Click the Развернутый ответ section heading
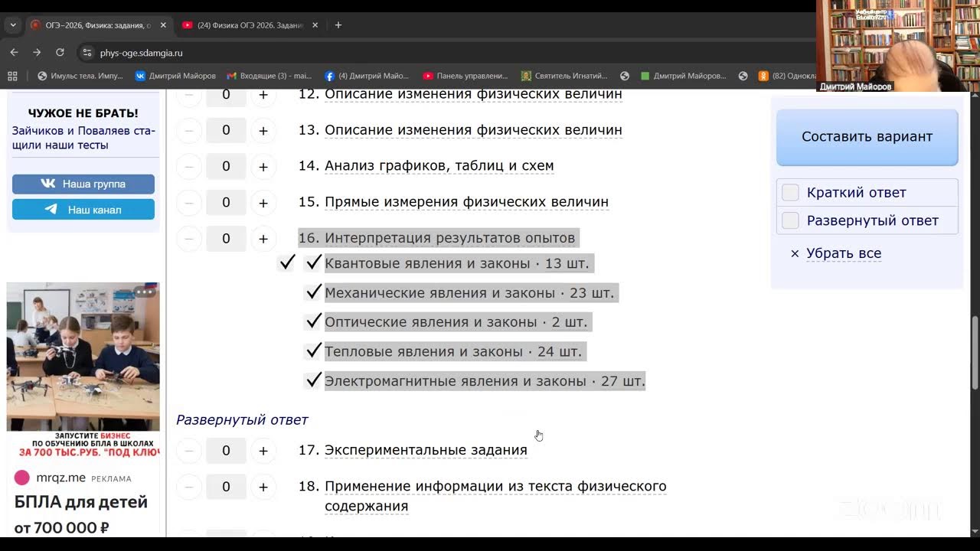 [242, 420]
